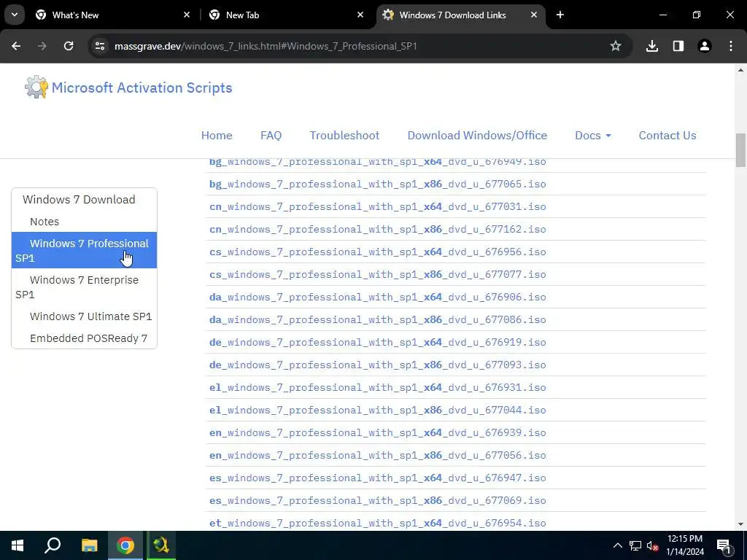Show hidden system tray icons chevron
The height and width of the screenshot is (560, 747).
pyautogui.click(x=617, y=545)
